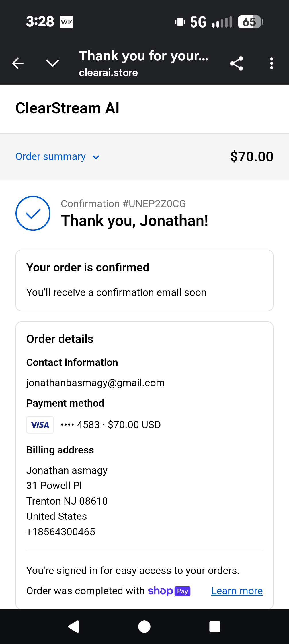Click the Learn more link
The image size is (289, 644).
[x=237, y=591]
